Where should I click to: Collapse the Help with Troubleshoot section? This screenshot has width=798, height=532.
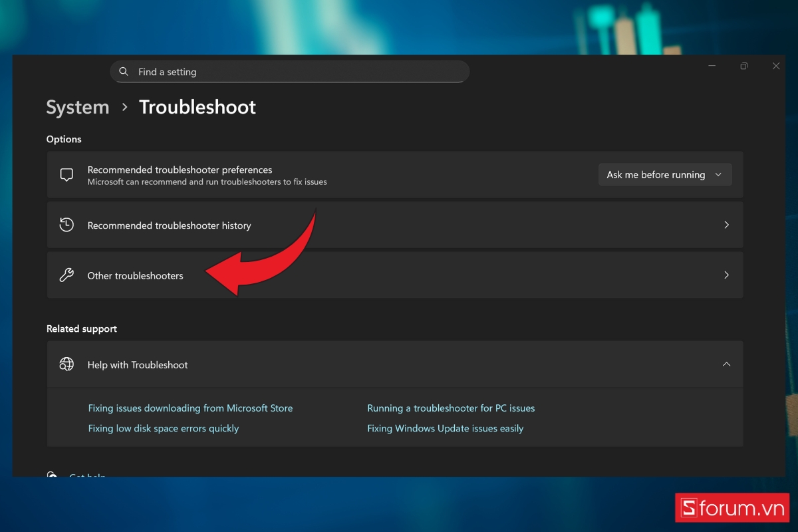[726, 364]
